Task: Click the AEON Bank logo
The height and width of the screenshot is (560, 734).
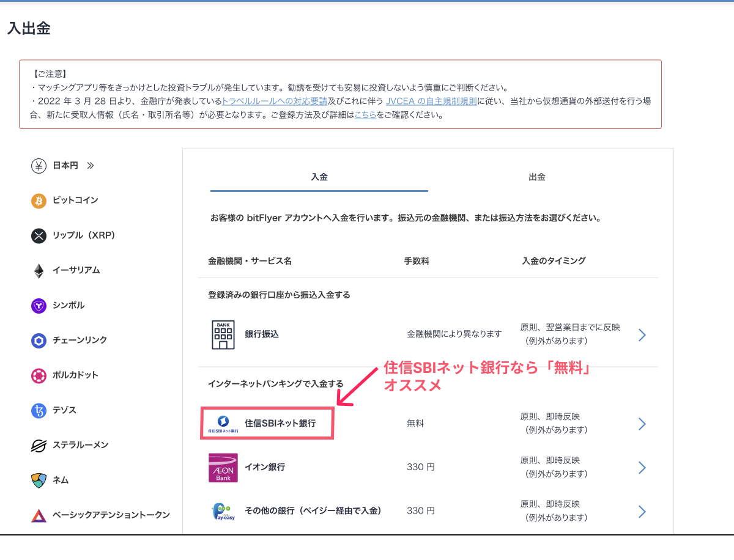Action: coord(223,468)
